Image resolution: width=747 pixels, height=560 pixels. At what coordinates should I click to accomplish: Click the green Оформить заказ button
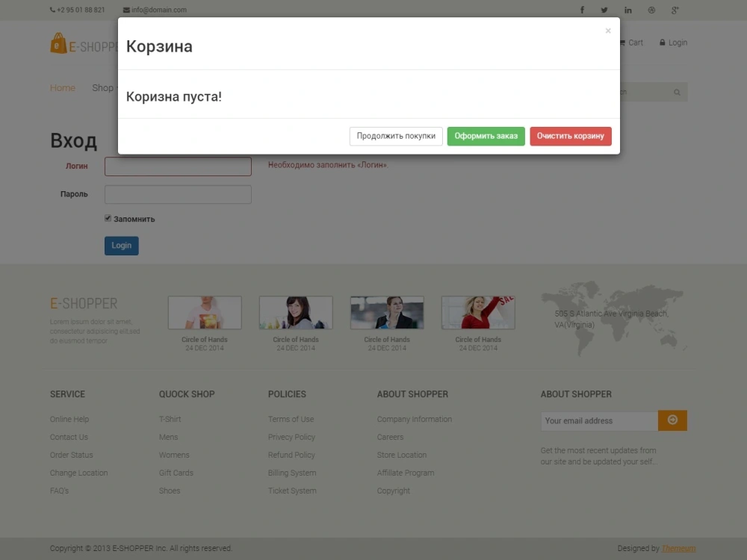point(486,136)
